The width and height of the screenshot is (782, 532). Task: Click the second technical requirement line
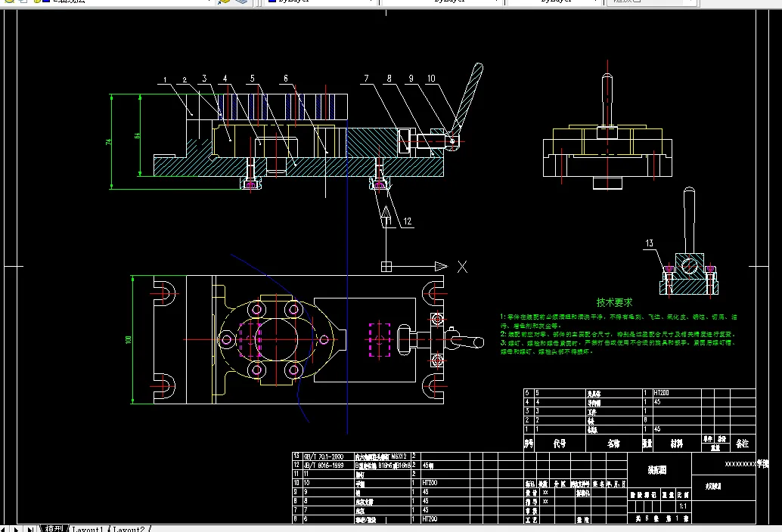[x=618, y=334]
